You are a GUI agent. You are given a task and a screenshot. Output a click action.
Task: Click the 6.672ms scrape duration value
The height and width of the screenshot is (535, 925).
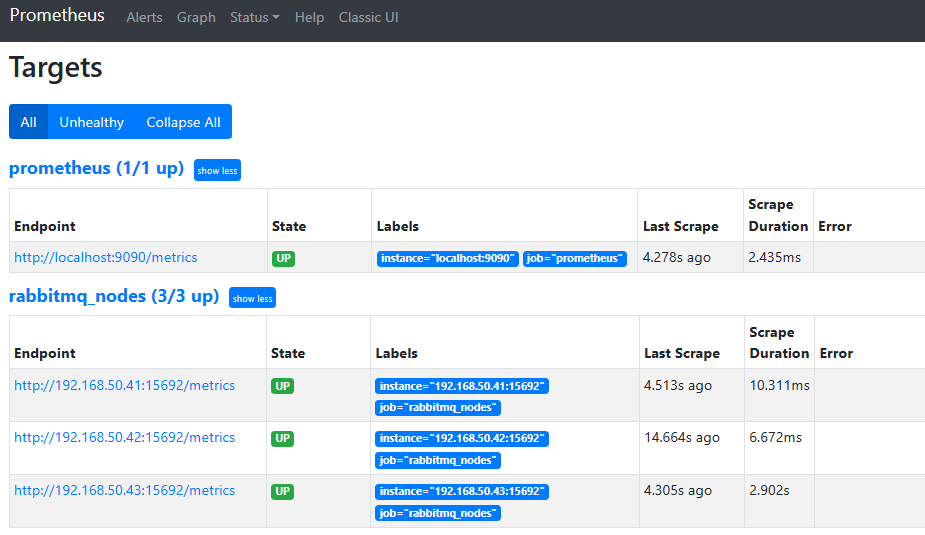pos(775,438)
